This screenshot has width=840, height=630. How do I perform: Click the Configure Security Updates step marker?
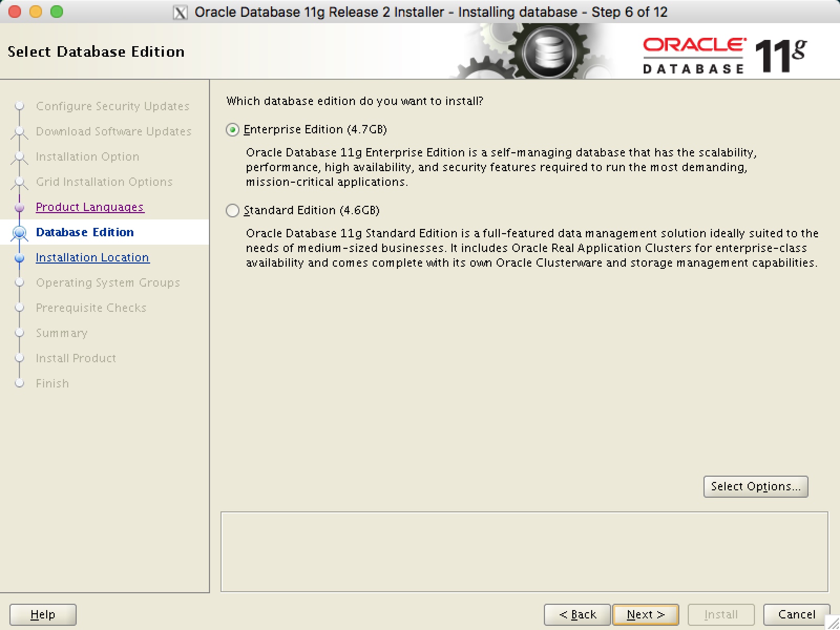(x=19, y=106)
